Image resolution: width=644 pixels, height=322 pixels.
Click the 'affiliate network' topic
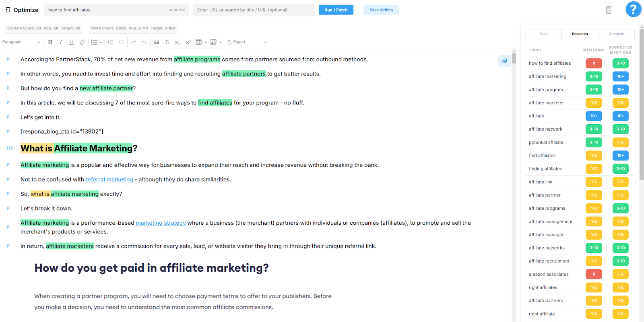coord(545,129)
